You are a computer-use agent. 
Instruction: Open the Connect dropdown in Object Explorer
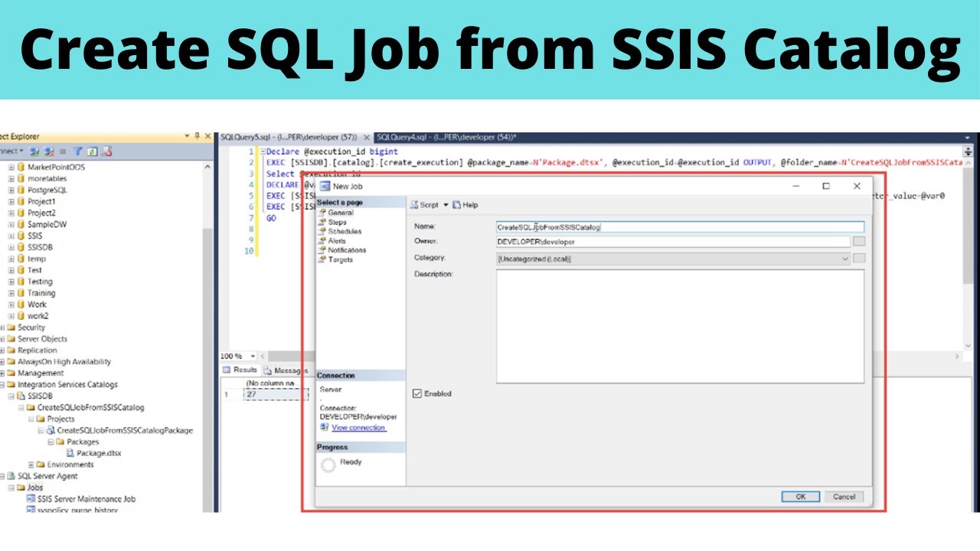click(x=12, y=152)
